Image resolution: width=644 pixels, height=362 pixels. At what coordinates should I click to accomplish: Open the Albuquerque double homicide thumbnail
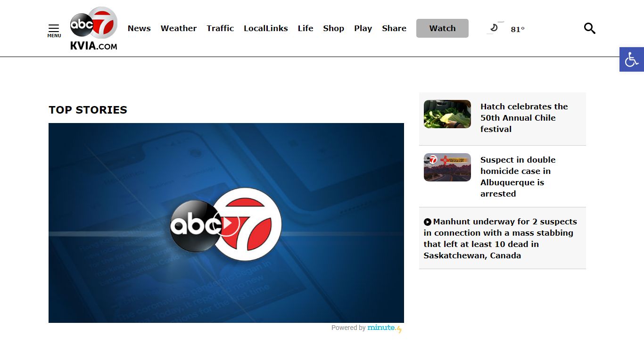coord(447,167)
